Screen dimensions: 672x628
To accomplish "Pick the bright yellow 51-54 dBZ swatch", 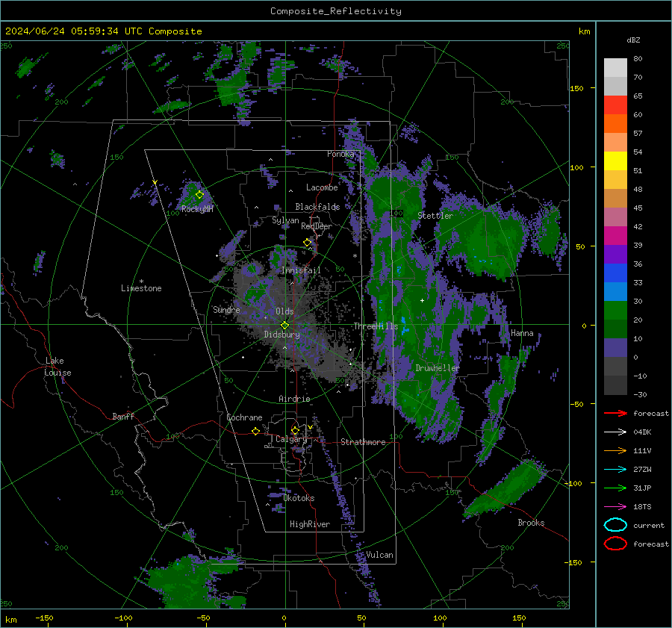I will (615, 161).
